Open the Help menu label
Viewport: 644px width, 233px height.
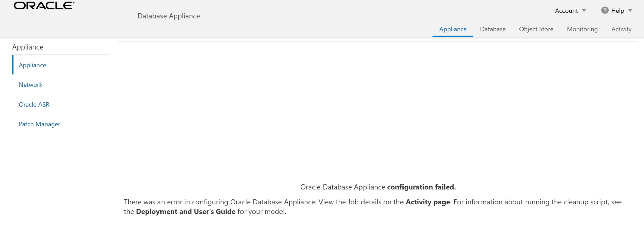[617, 11]
